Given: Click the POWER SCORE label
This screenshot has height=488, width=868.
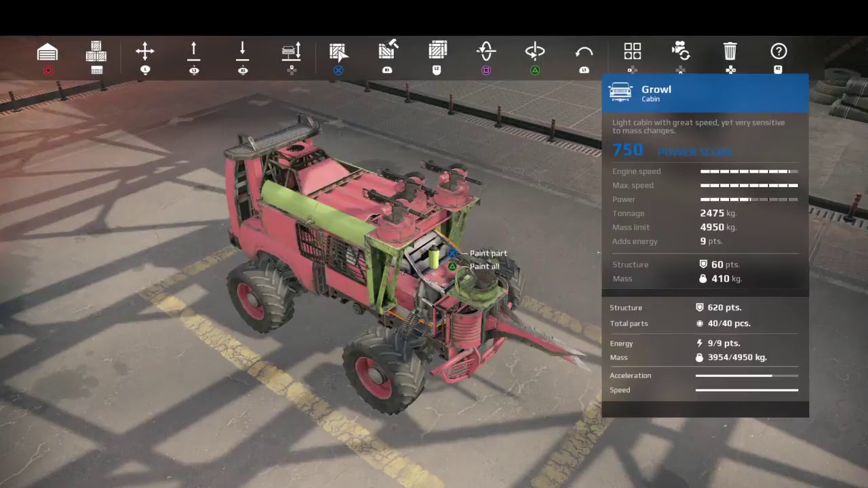Looking at the screenshot, I should click(695, 152).
